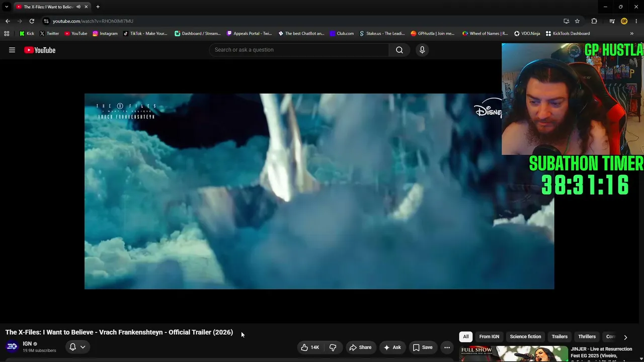Start voice search with the microphone
The height and width of the screenshot is (362, 644).
(x=422, y=50)
